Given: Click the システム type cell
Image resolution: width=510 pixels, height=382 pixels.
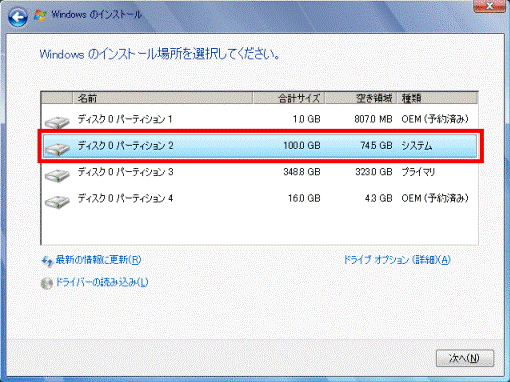Looking at the screenshot, I should click(x=417, y=146).
